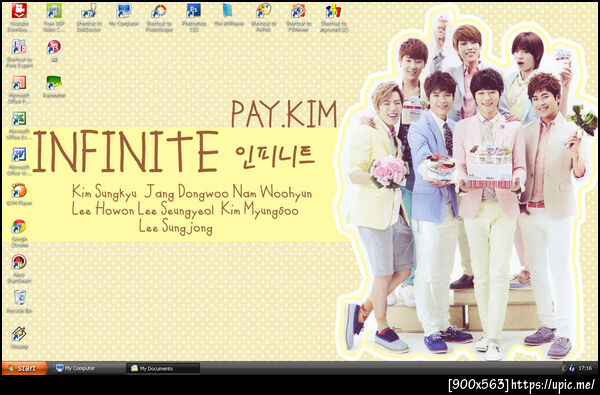Open Nero StartSmart shortcut
This screenshot has width=600, height=395.
click(19, 269)
